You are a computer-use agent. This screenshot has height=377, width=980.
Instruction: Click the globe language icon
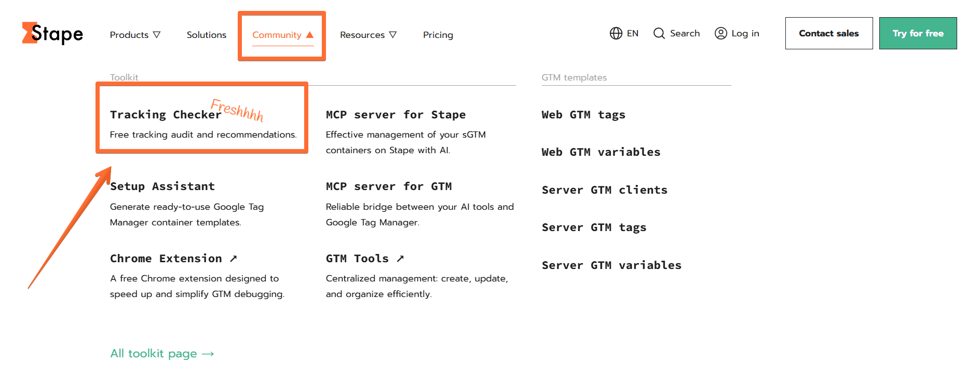[x=616, y=33]
